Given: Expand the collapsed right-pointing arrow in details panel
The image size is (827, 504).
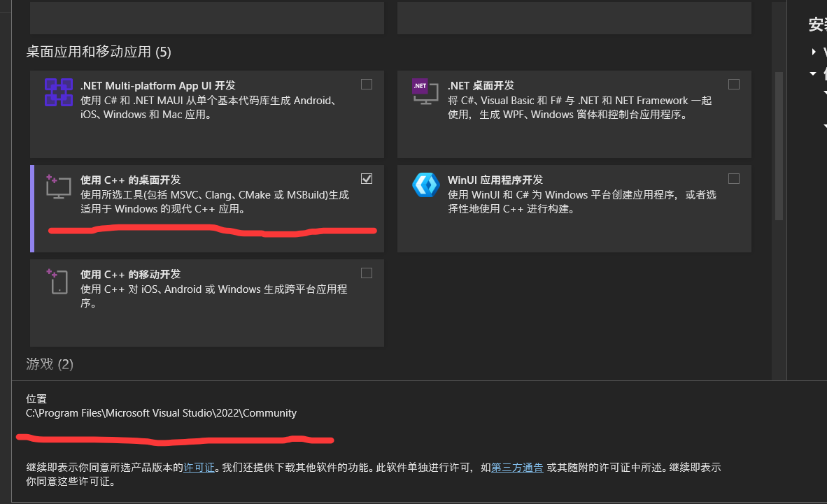Looking at the screenshot, I should coord(814,52).
